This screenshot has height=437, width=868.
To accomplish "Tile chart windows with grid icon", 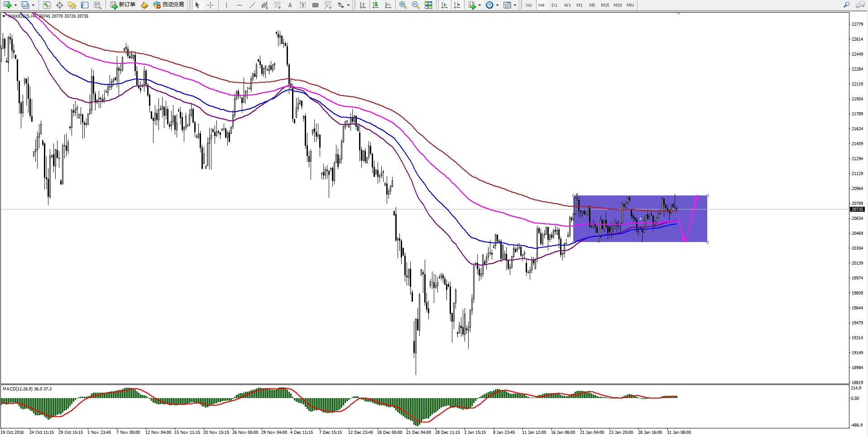I will pos(428,5).
